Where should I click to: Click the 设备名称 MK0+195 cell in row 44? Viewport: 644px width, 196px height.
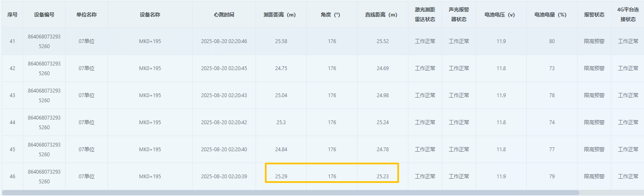click(150, 122)
